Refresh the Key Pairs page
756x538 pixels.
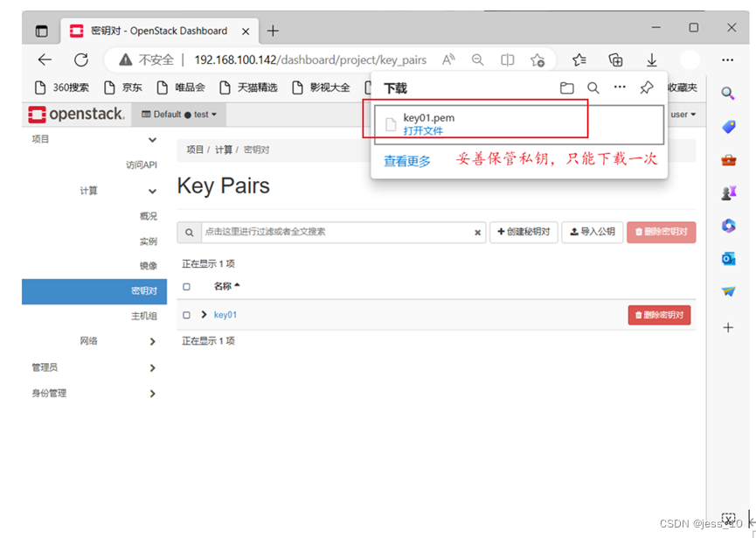click(80, 59)
